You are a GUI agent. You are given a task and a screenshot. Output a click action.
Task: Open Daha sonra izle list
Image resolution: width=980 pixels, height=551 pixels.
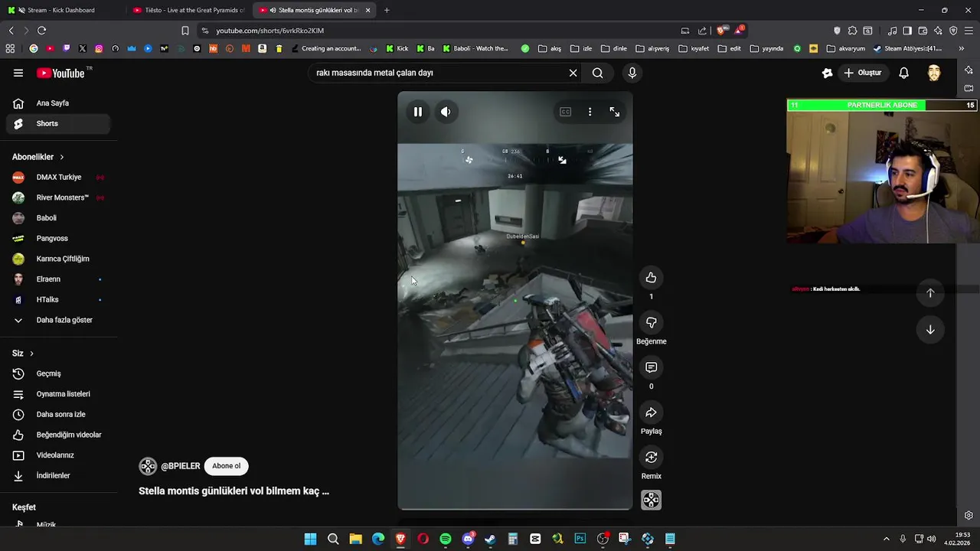tap(58, 414)
